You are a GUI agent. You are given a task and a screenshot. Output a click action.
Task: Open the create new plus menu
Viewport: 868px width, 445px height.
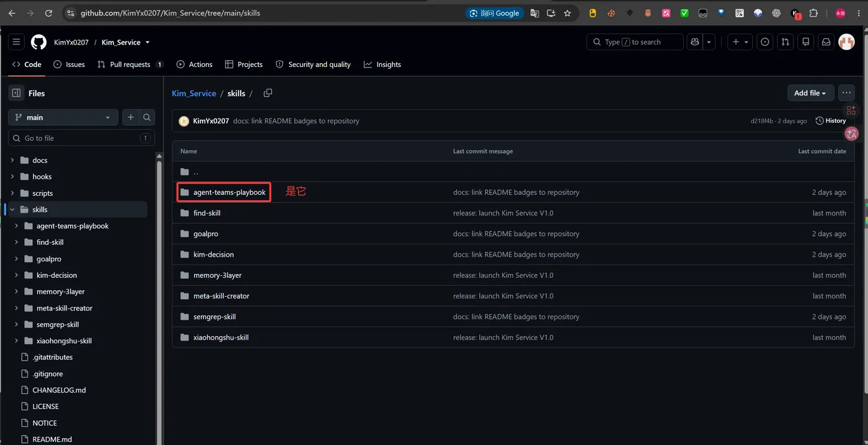[740, 42]
